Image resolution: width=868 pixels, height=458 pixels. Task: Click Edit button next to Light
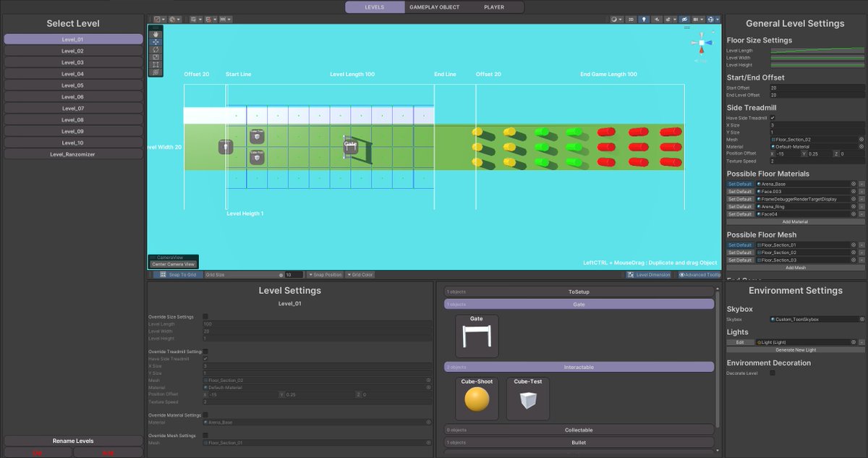pyautogui.click(x=740, y=342)
